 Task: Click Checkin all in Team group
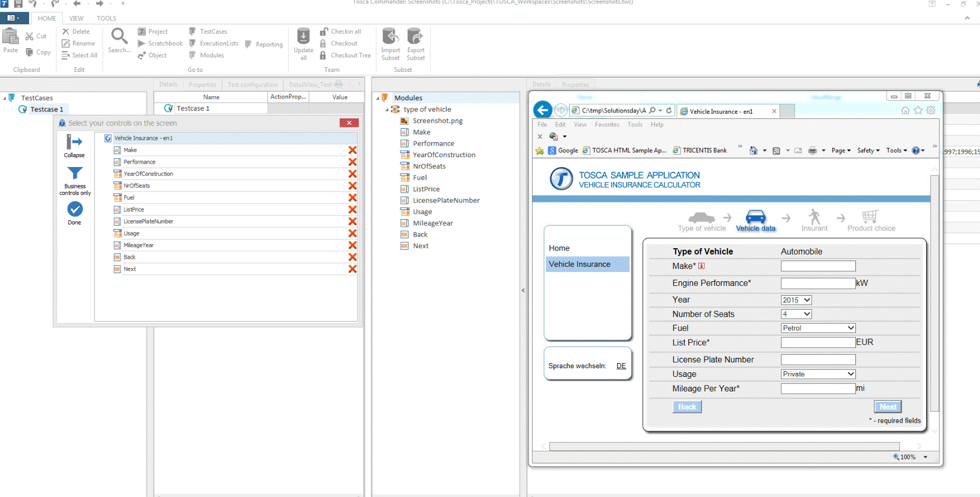pos(340,31)
